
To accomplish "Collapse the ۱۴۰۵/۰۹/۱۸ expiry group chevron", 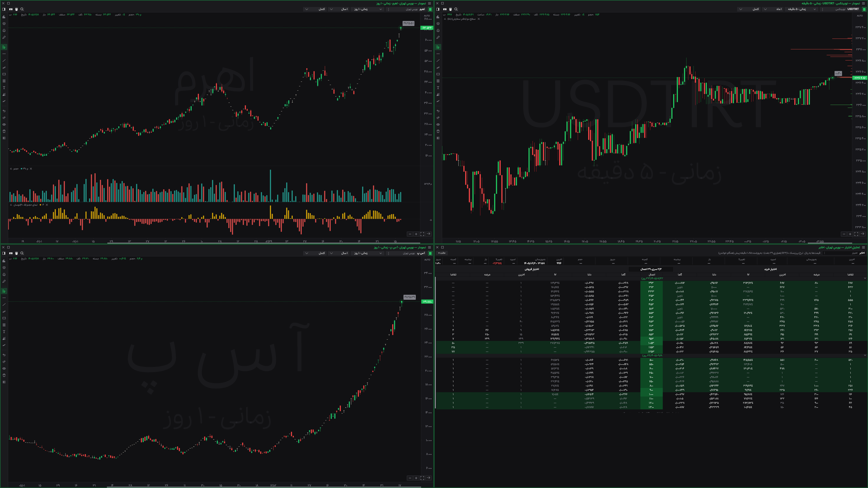I will point(865,355).
